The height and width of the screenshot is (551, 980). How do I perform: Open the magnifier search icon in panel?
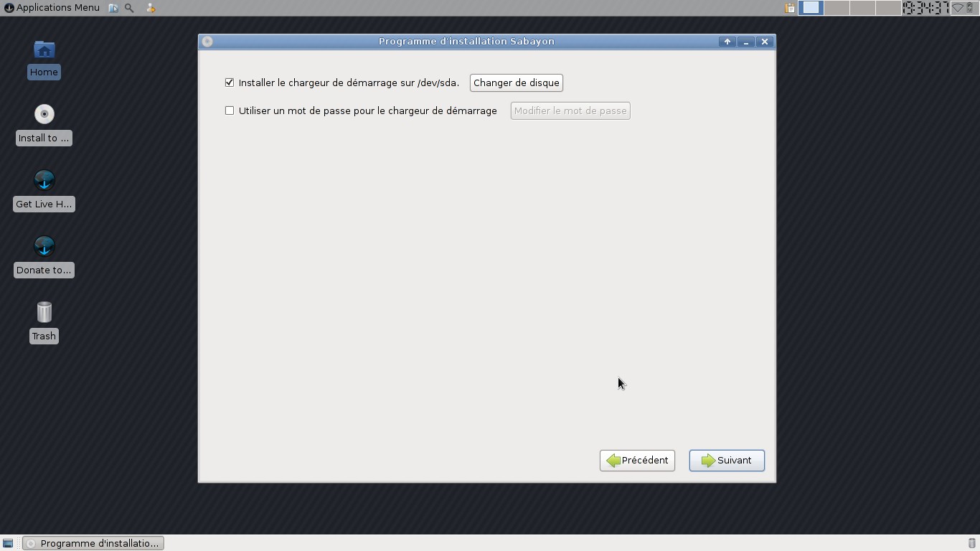(x=129, y=8)
